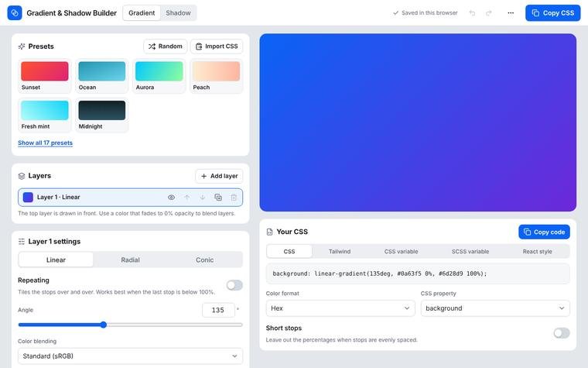Screen dimensions: 588x368
Task: Click the Presets sparkle icon
Action: (x=22, y=46)
